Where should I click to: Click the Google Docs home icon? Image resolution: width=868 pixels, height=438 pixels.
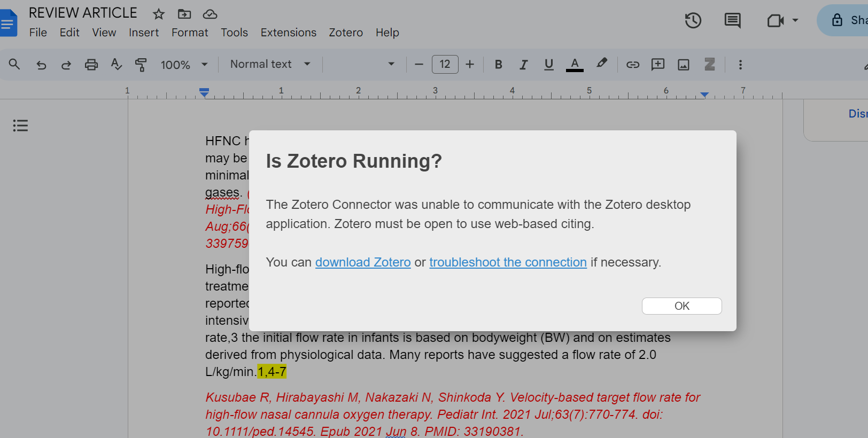[x=8, y=23]
